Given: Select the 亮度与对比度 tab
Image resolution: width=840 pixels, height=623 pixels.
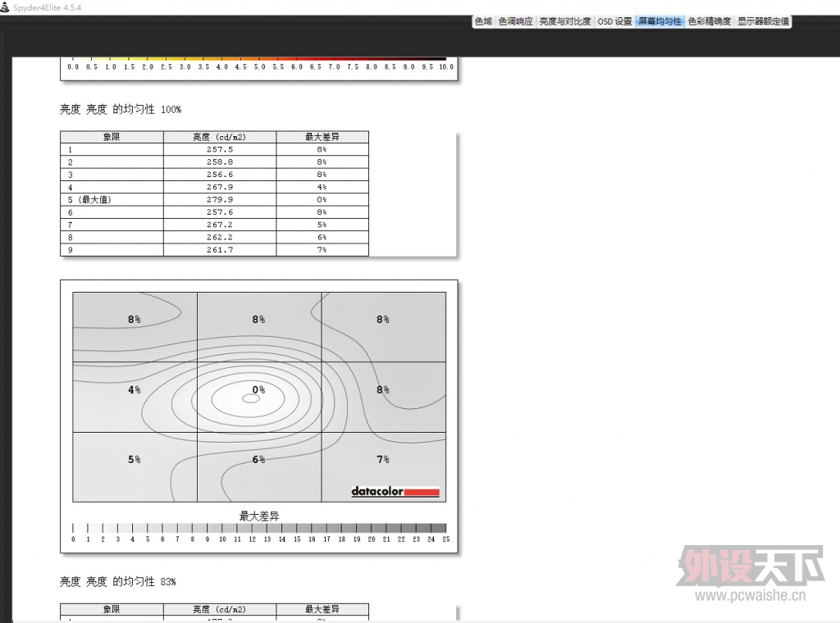Looking at the screenshot, I should (564, 21).
